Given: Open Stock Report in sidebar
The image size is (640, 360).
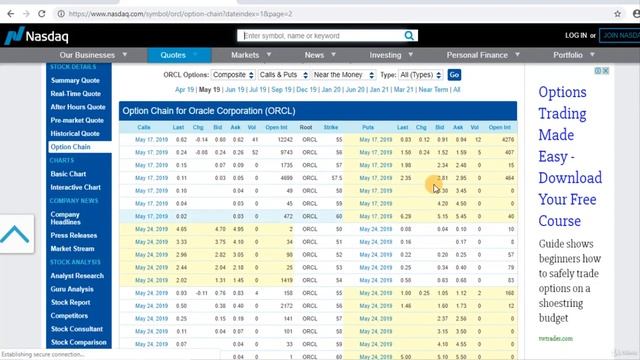Looking at the screenshot, I should (x=71, y=302).
